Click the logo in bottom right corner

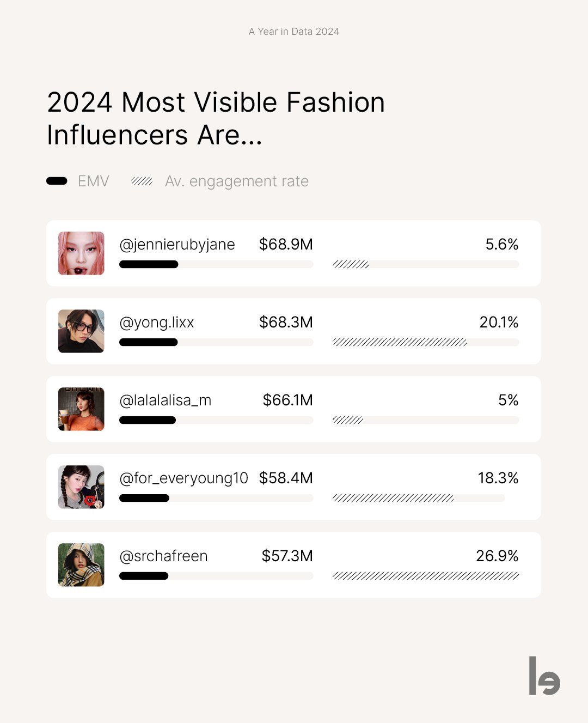click(x=544, y=676)
